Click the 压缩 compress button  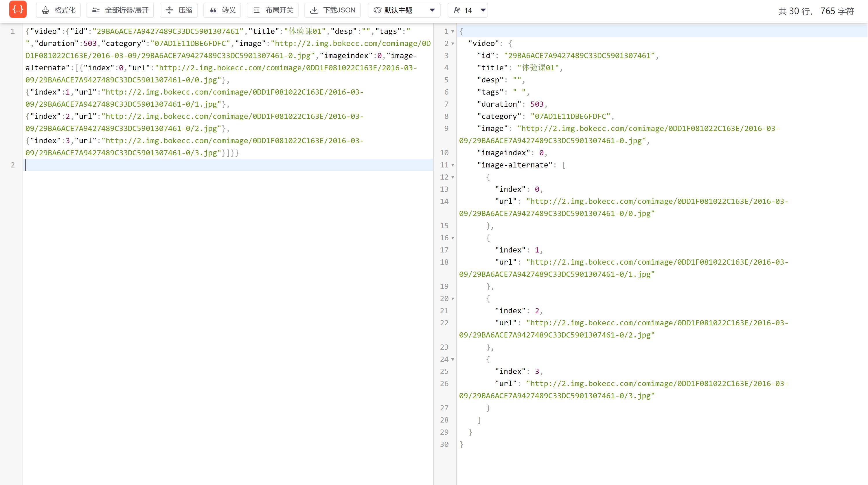(x=179, y=10)
